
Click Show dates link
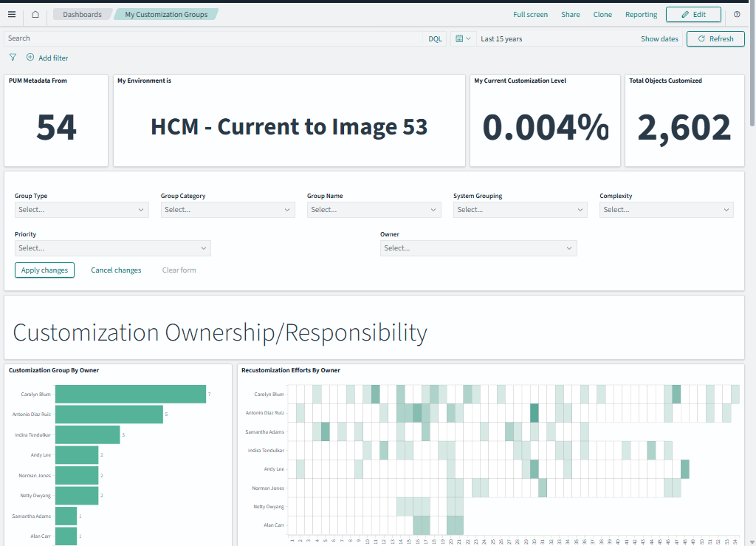click(x=659, y=38)
